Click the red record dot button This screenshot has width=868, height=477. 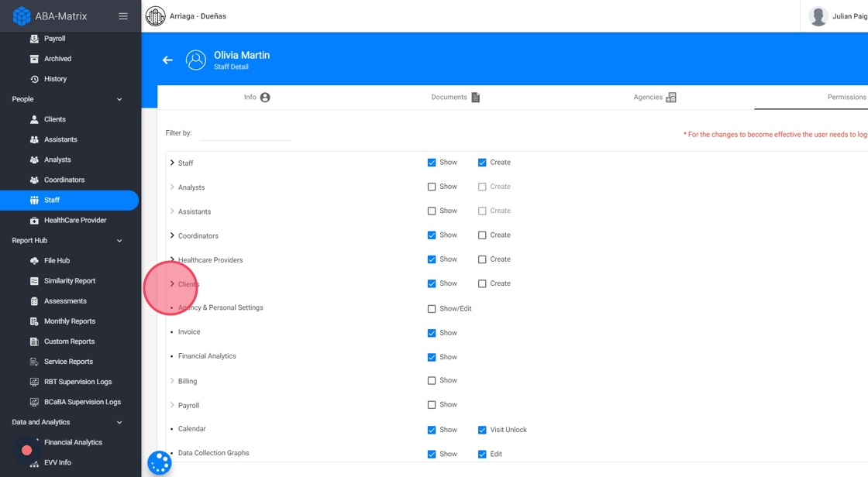[x=26, y=450]
